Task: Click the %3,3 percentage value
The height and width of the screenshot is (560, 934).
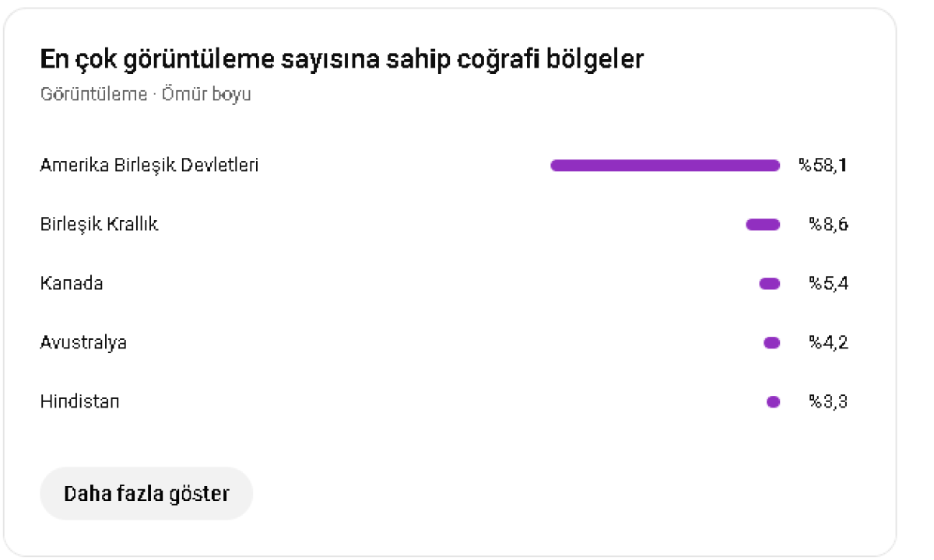Action: 828,401
